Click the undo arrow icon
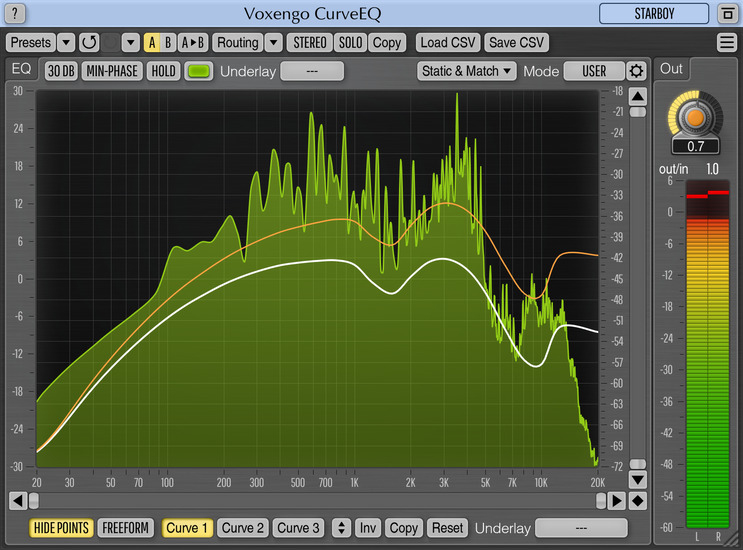The width and height of the screenshot is (743, 550). [89, 43]
